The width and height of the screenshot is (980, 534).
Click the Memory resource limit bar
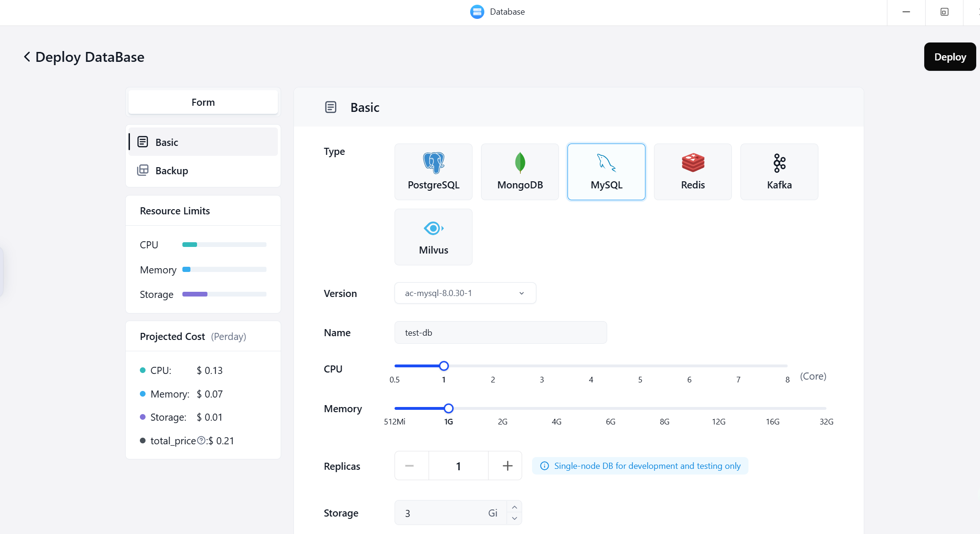(224, 270)
